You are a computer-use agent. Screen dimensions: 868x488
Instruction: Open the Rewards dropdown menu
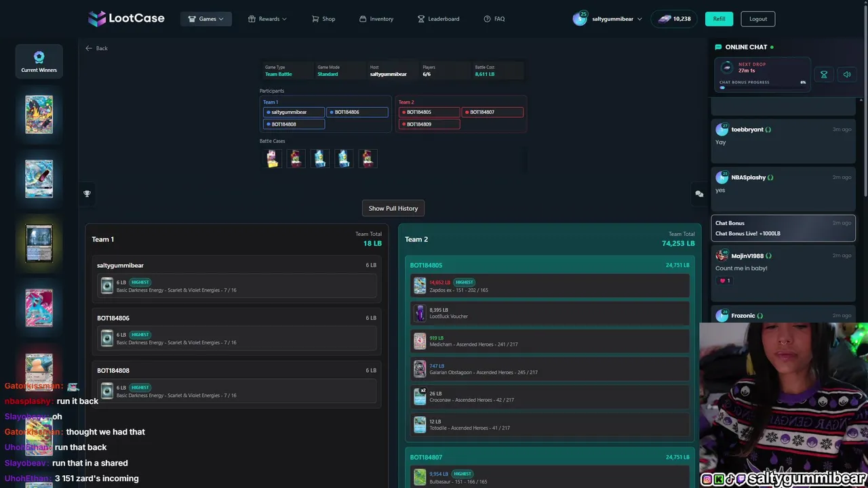pyautogui.click(x=267, y=19)
